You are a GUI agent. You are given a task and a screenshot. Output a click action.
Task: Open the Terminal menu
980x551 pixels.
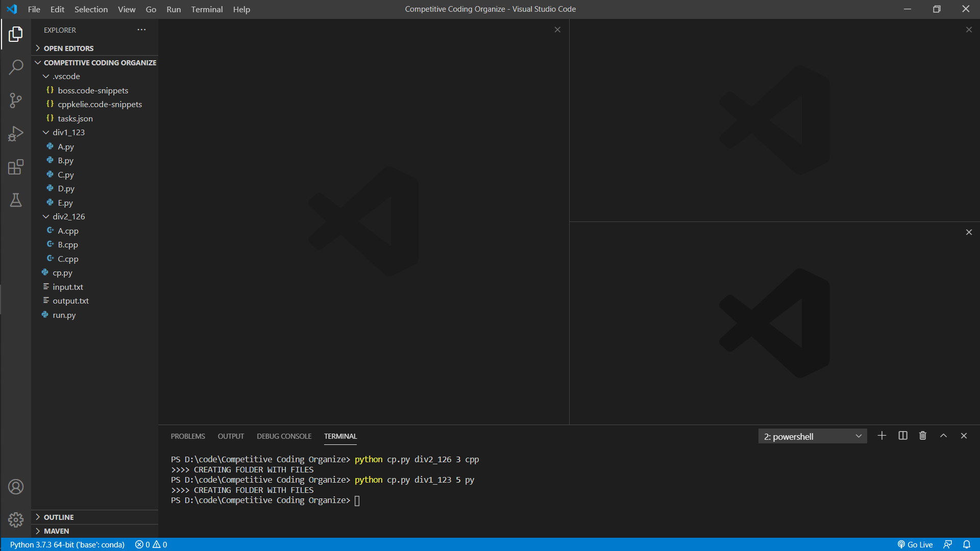click(x=207, y=9)
